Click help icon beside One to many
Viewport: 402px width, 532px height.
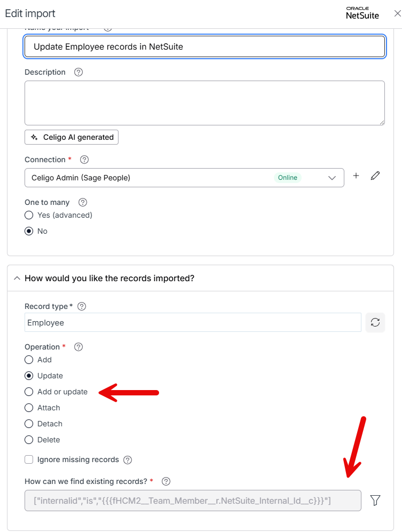82,202
